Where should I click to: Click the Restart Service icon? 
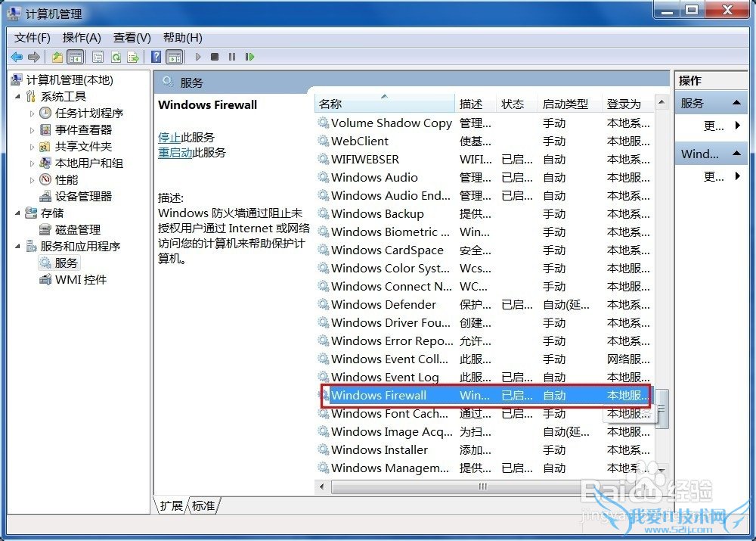click(x=249, y=57)
